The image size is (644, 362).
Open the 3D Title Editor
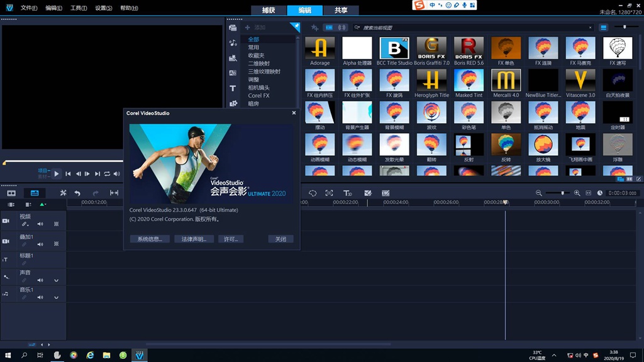[347, 193]
